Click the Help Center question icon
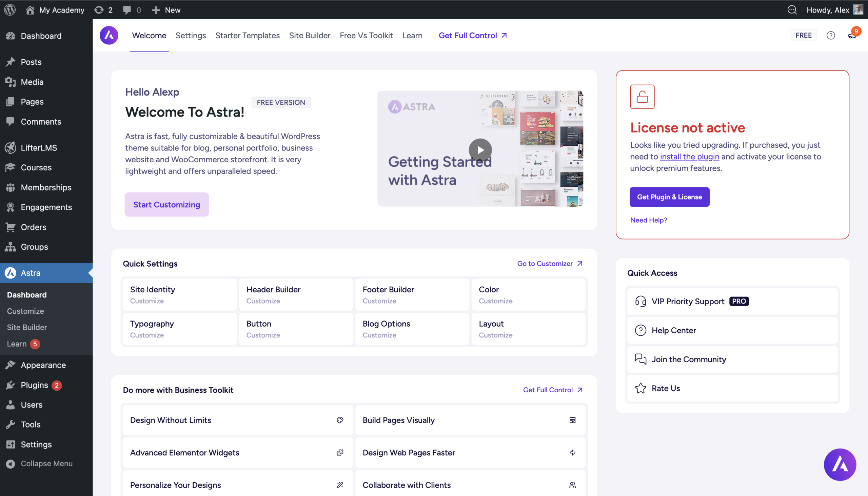This screenshot has height=496, width=868. (640, 330)
